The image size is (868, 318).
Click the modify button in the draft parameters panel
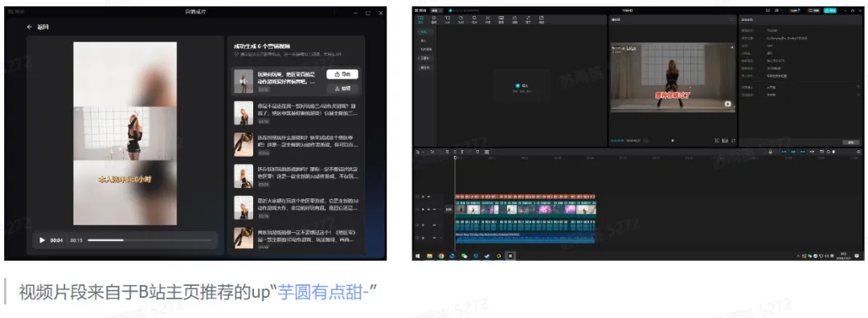(851, 142)
